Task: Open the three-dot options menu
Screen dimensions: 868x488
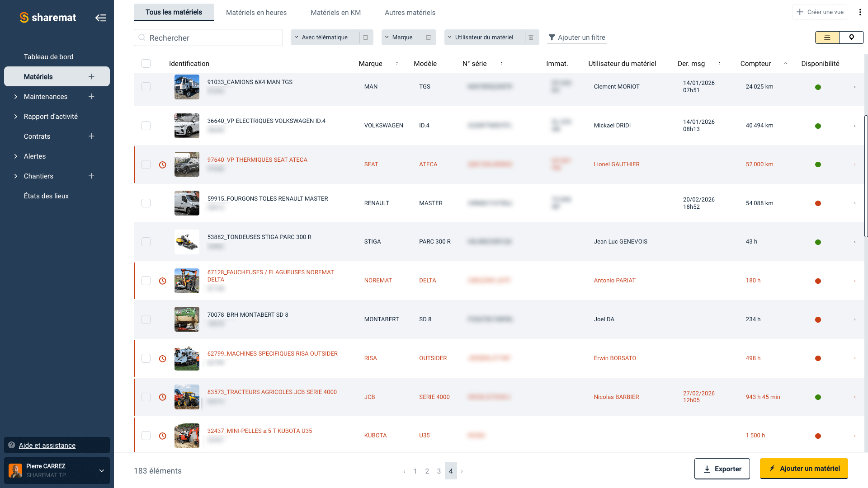Action: pos(860,12)
